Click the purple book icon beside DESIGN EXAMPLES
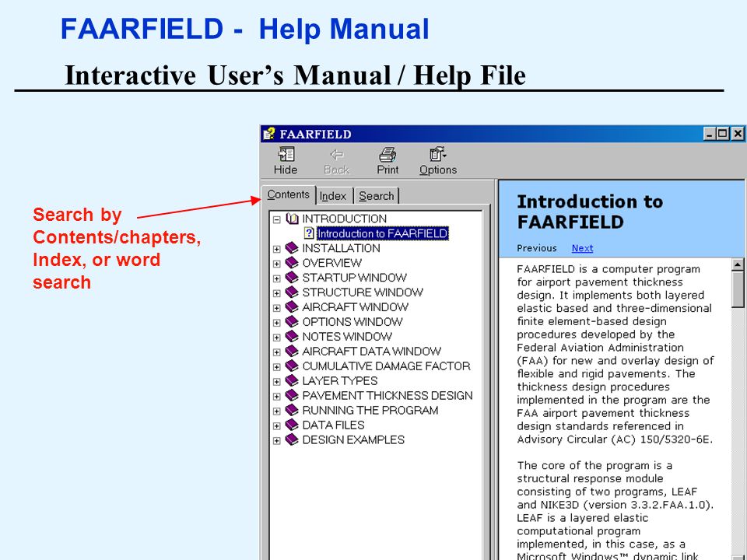747x560 pixels. 292,439
